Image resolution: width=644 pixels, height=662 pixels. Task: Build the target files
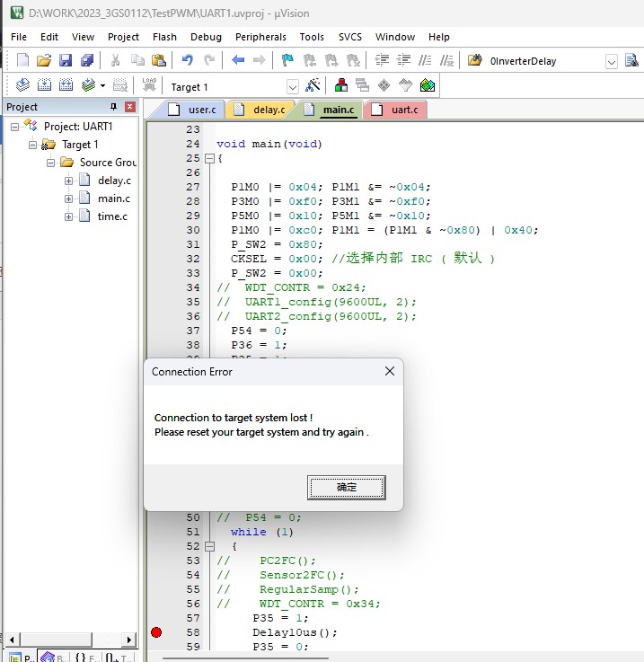click(44, 85)
